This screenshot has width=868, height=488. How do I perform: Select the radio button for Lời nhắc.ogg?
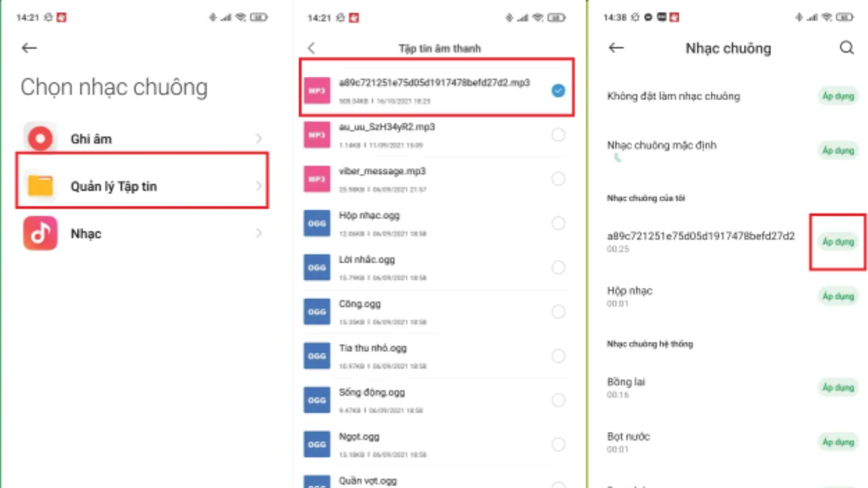coord(558,267)
